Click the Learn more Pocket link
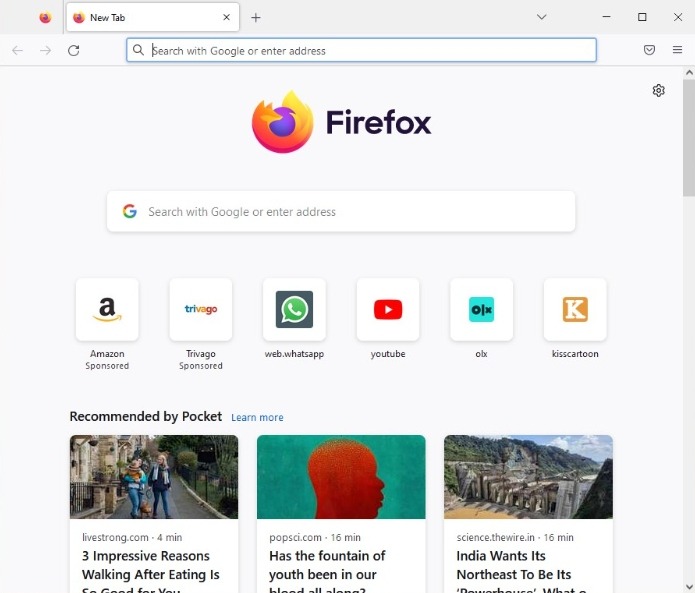The image size is (695, 593). coord(257,417)
